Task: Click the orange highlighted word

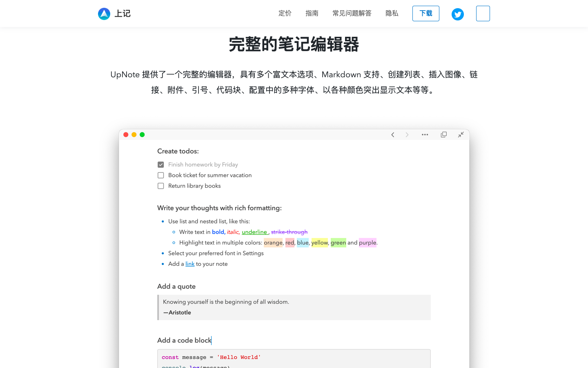Action: click(x=273, y=242)
